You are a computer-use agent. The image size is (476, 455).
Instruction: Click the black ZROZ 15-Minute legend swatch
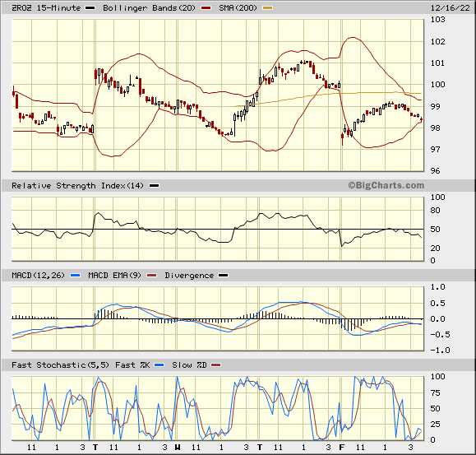pos(90,8)
